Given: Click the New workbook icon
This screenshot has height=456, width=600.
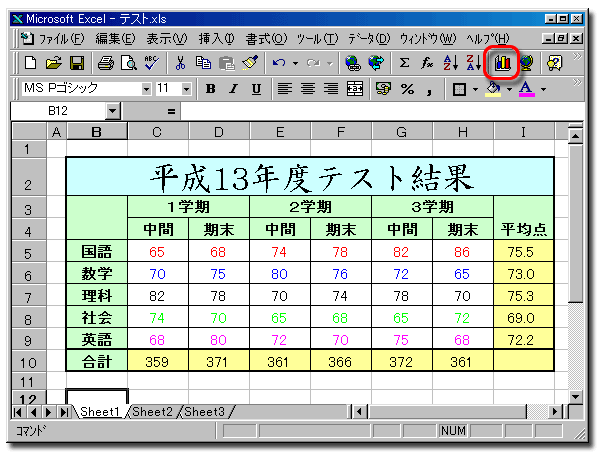Looking at the screenshot, I should 30,63.
